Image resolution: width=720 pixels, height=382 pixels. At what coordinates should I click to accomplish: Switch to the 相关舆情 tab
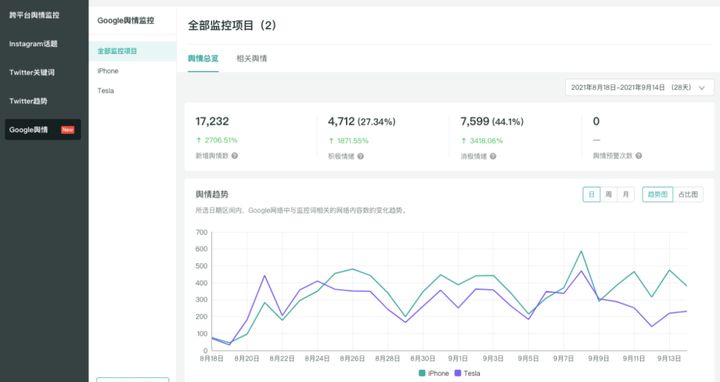pyautogui.click(x=252, y=58)
